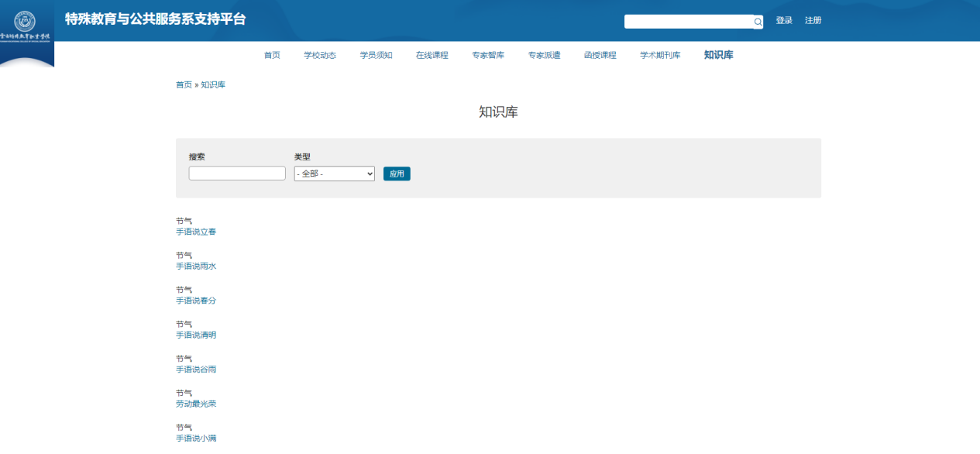The width and height of the screenshot is (980, 454).
Task: Click the 搜索 text field in filter panel
Action: [x=237, y=174]
